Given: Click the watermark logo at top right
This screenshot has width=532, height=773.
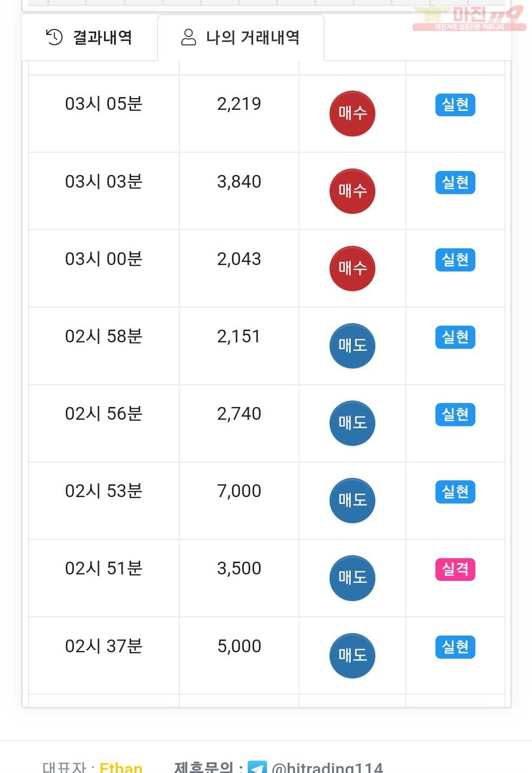Looking at the screenshot, I should pyautogui.click(x=469, y=18).
